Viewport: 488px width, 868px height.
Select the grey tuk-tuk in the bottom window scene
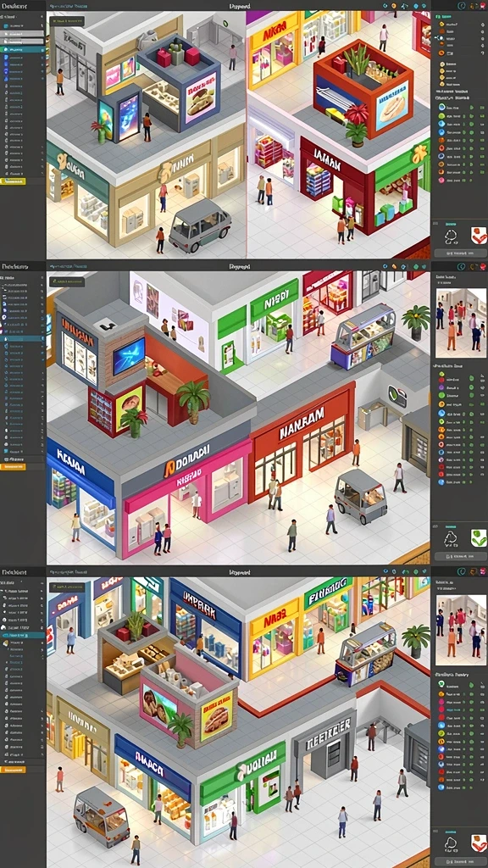[x=102, y=816]
